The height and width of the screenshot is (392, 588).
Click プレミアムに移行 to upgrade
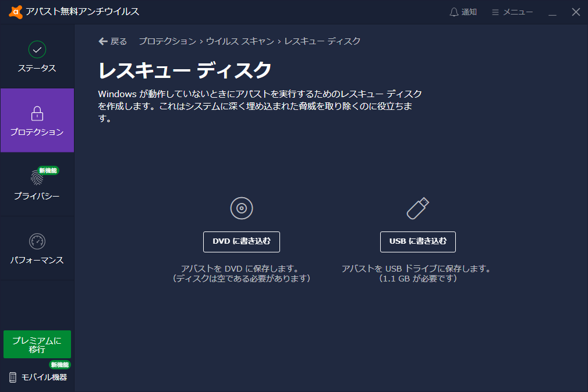(x=37, y=344)
